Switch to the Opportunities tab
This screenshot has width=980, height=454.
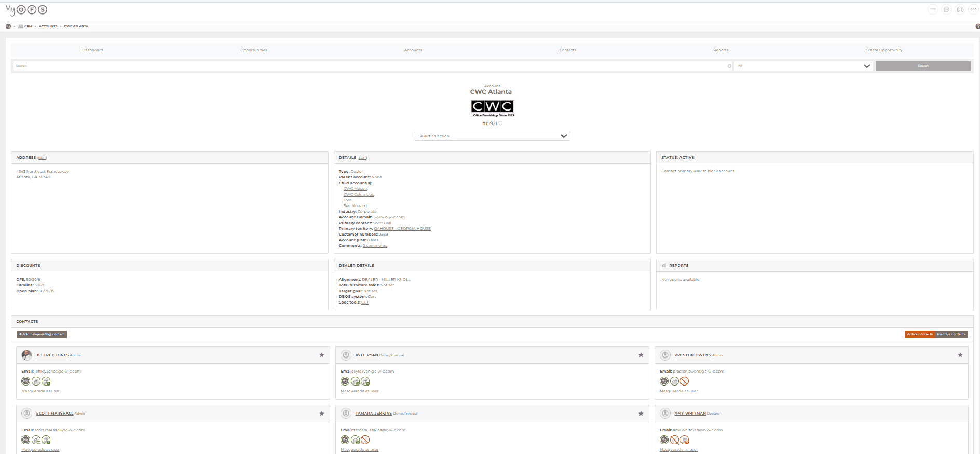click(x=254, y=50)
